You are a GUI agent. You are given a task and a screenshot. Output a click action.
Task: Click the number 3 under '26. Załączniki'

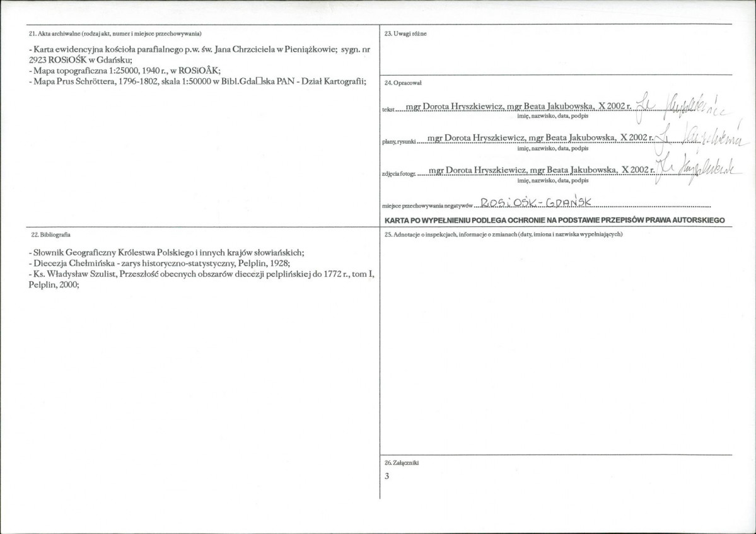pyautogui.click(x=387, y=476)
